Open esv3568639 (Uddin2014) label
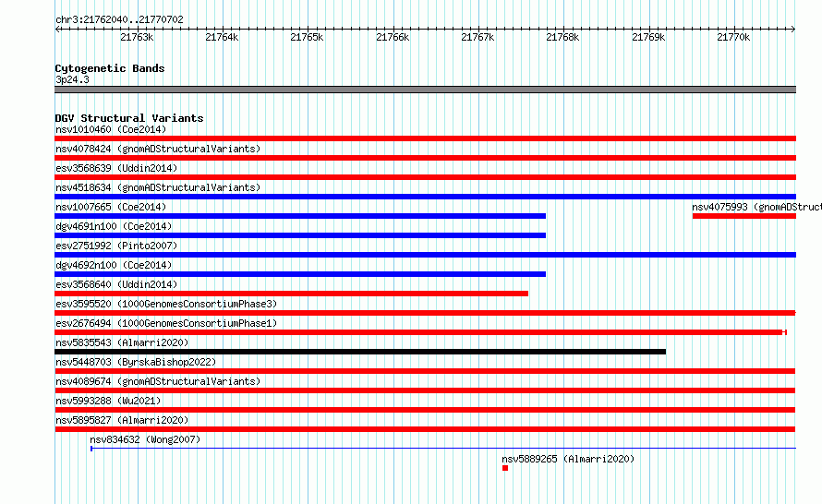The width and height of the screenshot is (822, 504). point(116,168)
